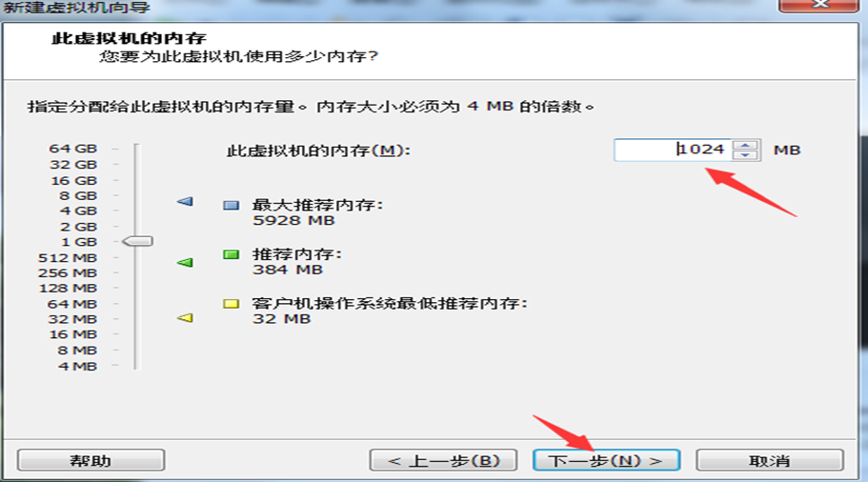Click the green recommended memory arrow marker

tap(185, 262)
